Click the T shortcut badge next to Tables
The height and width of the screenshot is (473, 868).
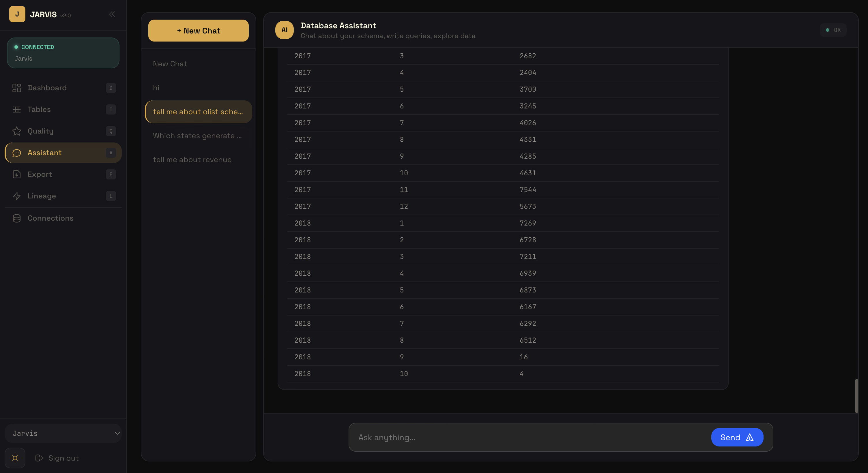point(111,110)
